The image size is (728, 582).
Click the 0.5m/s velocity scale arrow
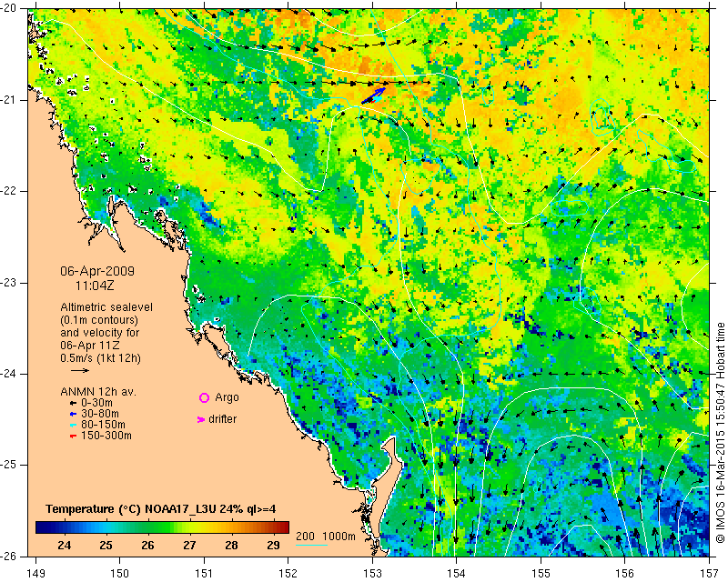point(80,370)
